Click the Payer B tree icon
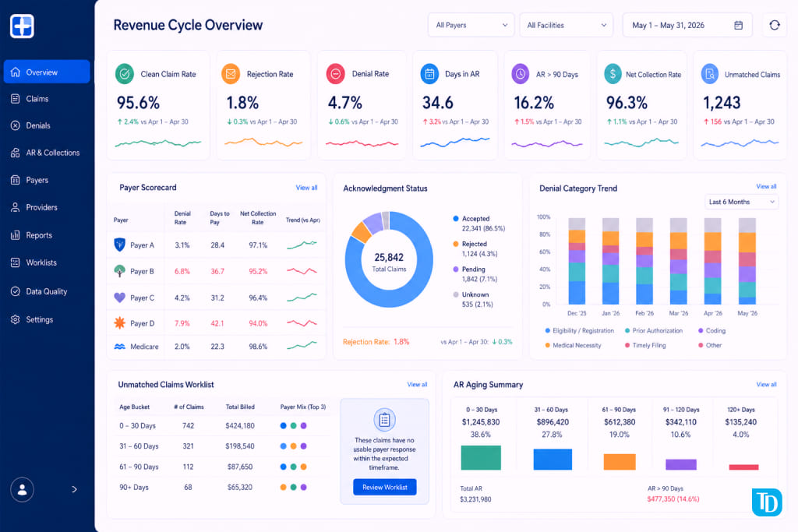The image size is (798, 532). [x=119, y=271]
